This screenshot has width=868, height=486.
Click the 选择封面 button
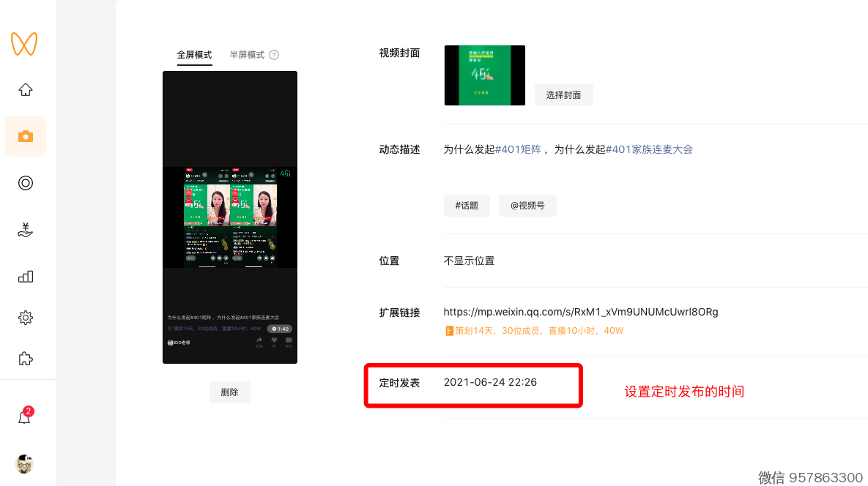click(x=563, y=95)
